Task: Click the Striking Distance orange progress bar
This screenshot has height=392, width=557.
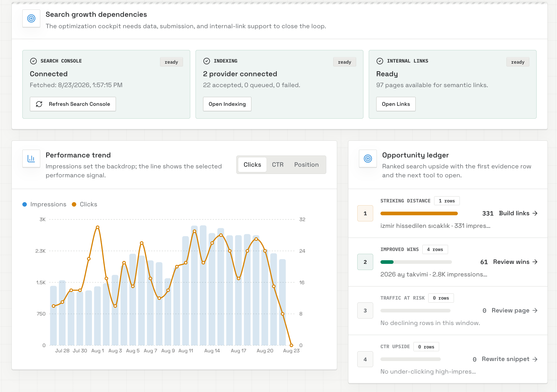Action: click(x=419, y=213)
